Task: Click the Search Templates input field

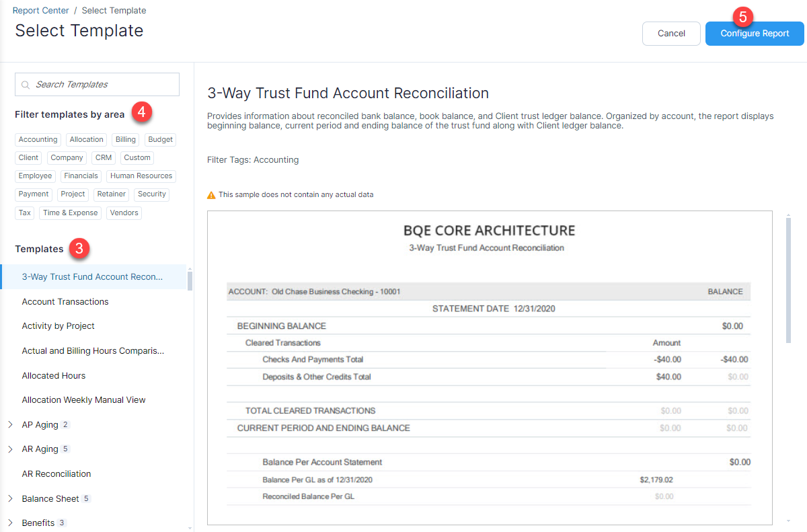Action: [x=97, y=85]
